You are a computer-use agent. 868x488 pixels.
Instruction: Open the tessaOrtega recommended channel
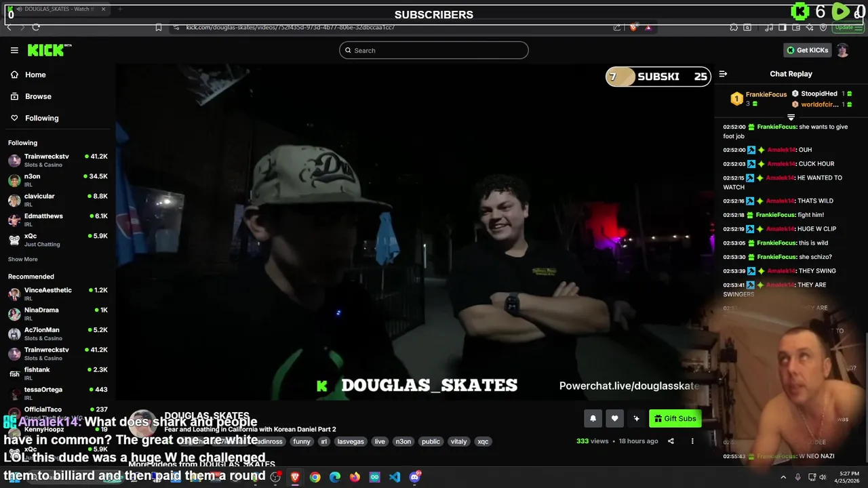tap(57, 393)
